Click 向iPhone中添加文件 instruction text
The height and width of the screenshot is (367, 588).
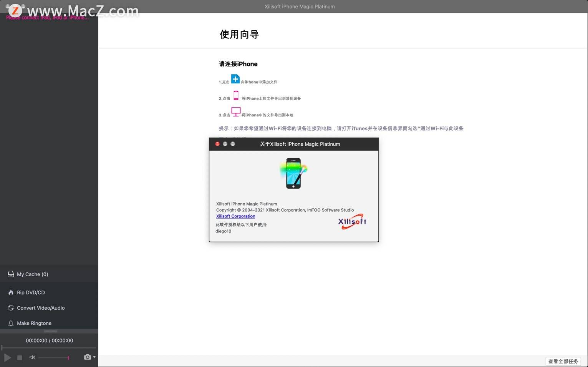click(259, 82)
